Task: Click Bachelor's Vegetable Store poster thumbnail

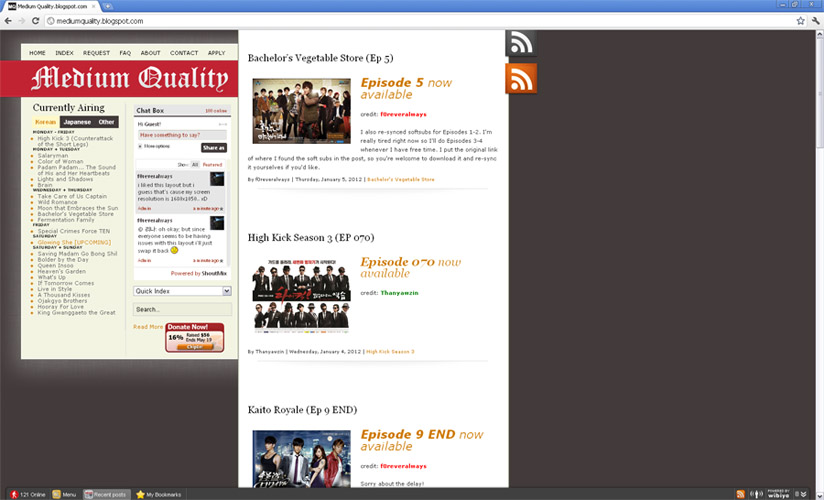Action: coord(302,111)
